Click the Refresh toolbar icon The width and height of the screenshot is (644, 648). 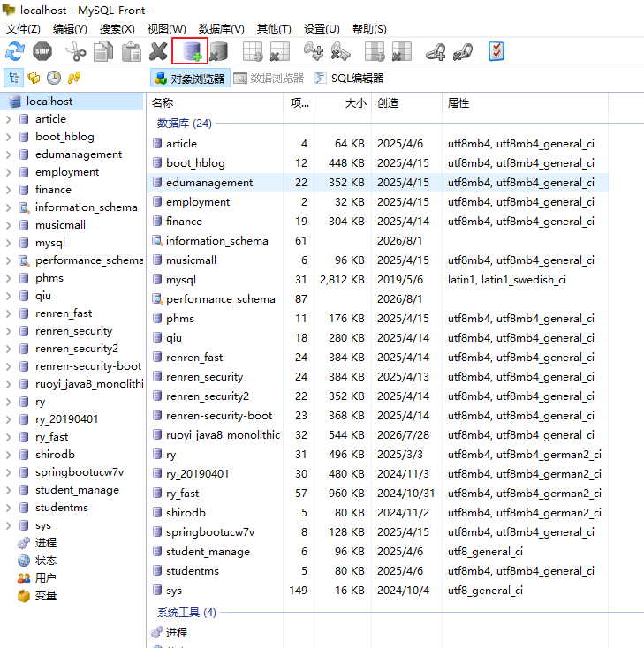click(15, 52)
